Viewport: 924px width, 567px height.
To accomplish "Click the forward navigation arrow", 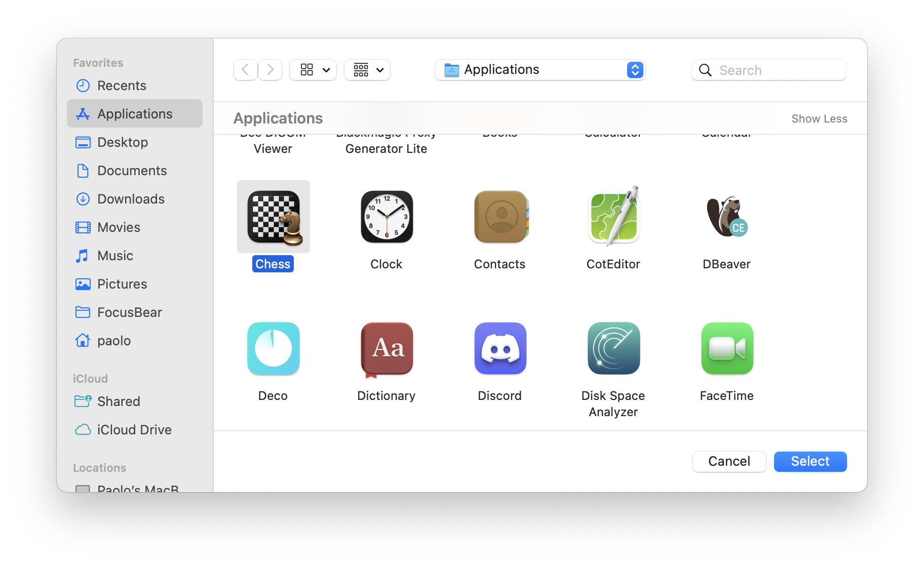I will click(x=270, y=70).
